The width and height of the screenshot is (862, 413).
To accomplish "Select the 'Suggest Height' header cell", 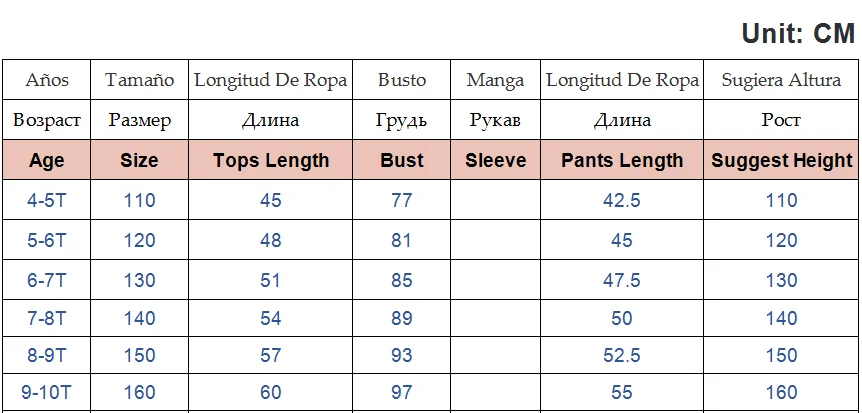I will click(781, 160).
